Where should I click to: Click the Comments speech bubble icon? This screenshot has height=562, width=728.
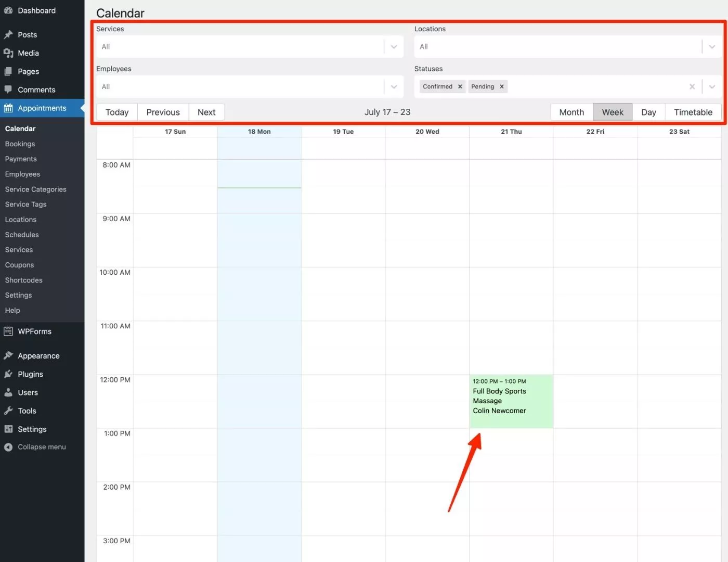(x=8, y=90)
